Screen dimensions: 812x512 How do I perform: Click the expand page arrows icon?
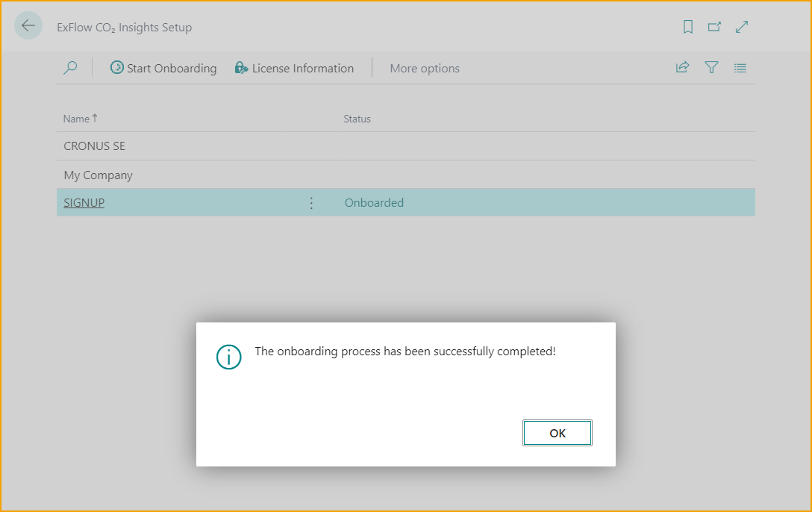pos(742,27)
